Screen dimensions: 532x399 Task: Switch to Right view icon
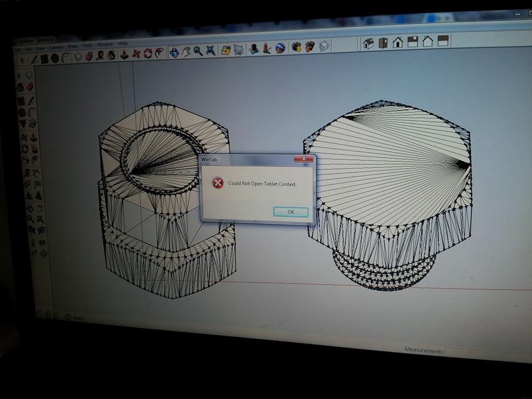(412, 42)
